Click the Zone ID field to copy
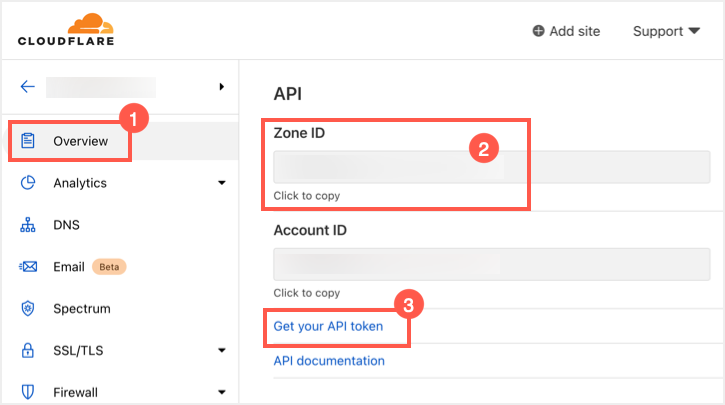Image resolution: width=725 pixels, height=405 pixels. (x=491, y=167)
